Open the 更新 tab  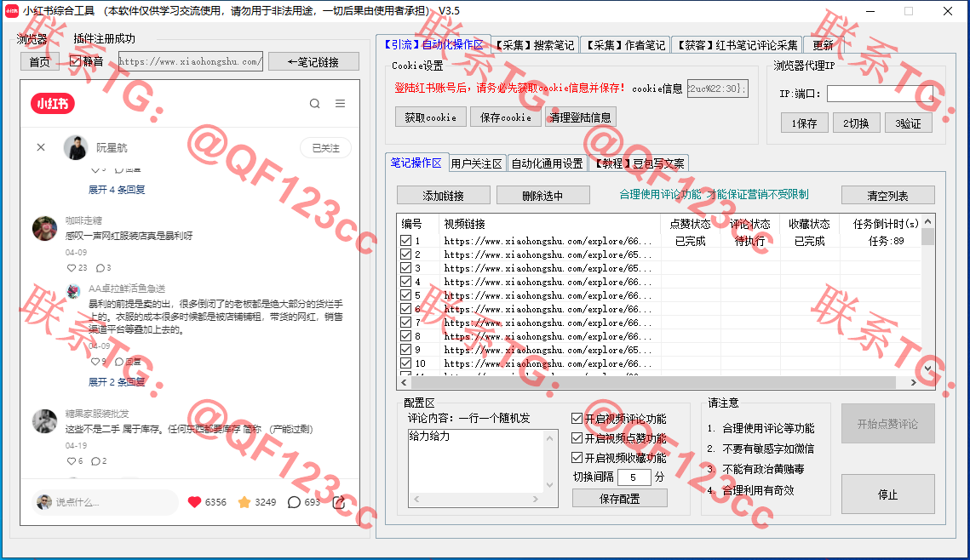tap(822, 45)
